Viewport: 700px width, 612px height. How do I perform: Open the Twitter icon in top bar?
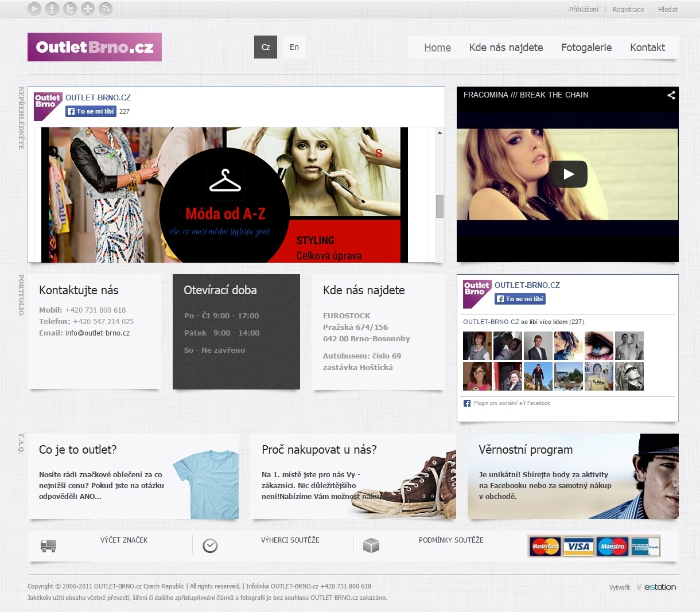[70, 9]
